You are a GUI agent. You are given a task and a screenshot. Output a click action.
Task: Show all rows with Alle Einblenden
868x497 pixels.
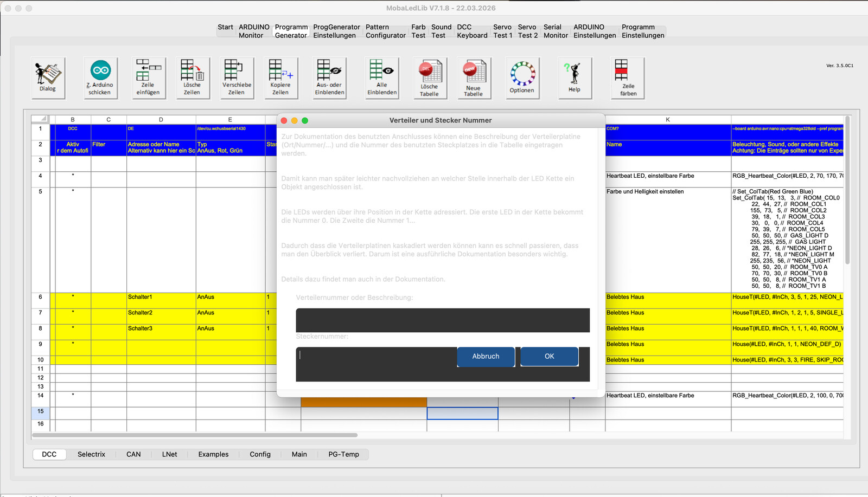382,78
